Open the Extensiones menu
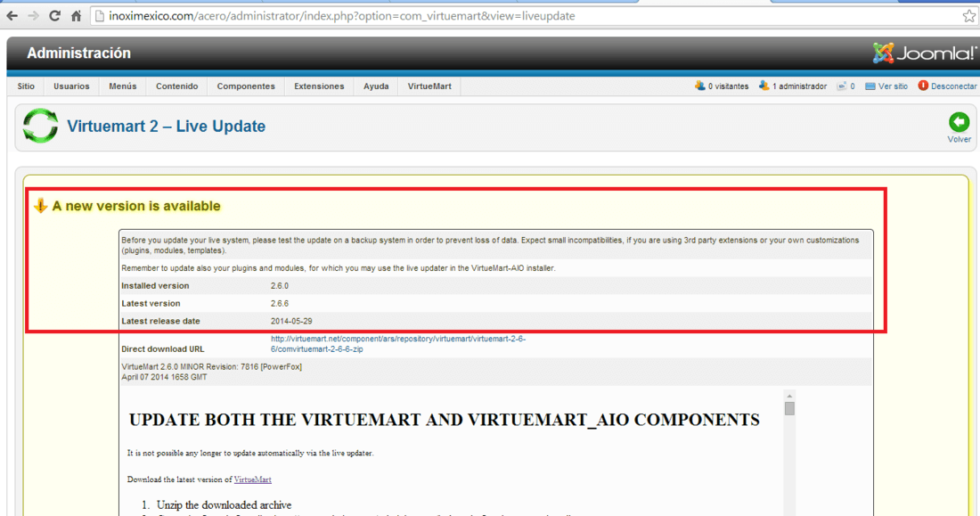The image size is (980, 516). [x=319, y=86]
